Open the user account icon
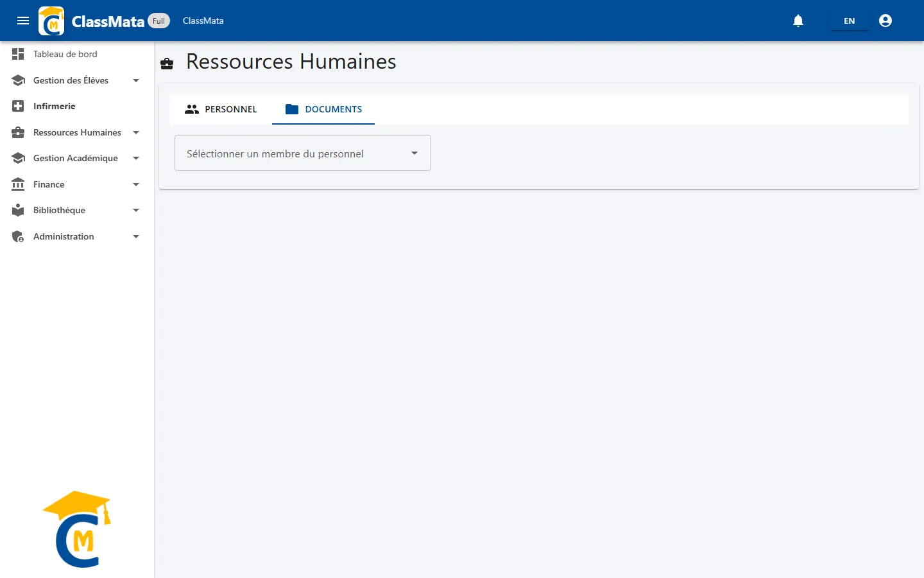 point(886,21)
